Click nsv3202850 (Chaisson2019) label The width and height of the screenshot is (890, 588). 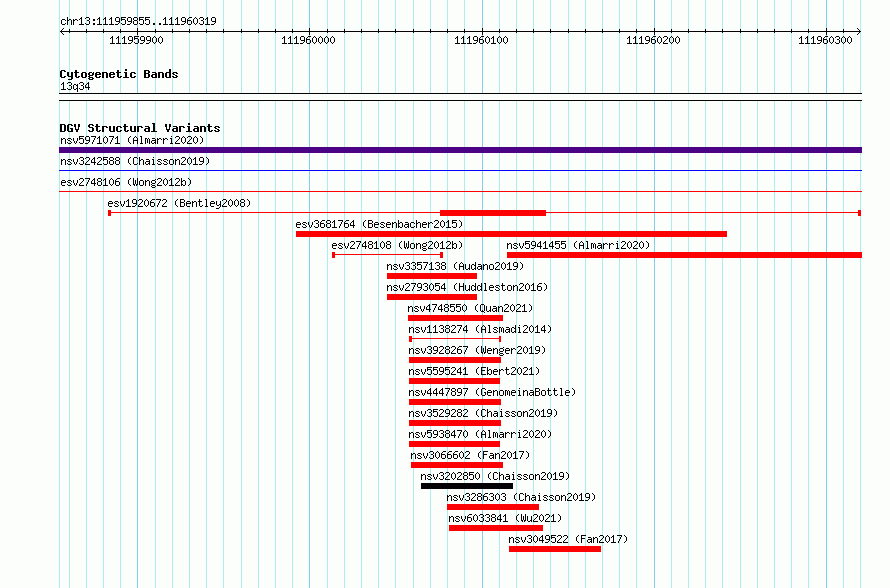[495, 476]
